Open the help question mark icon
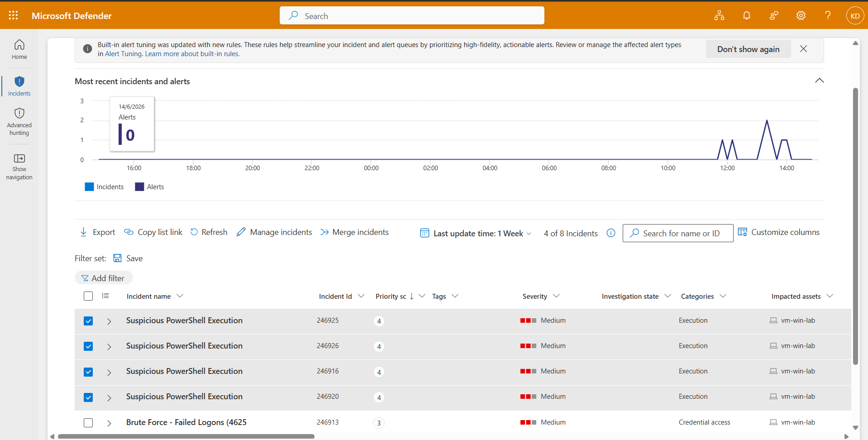Image resolution: width=868 pixels, height=440 pixels. (828, 15)
